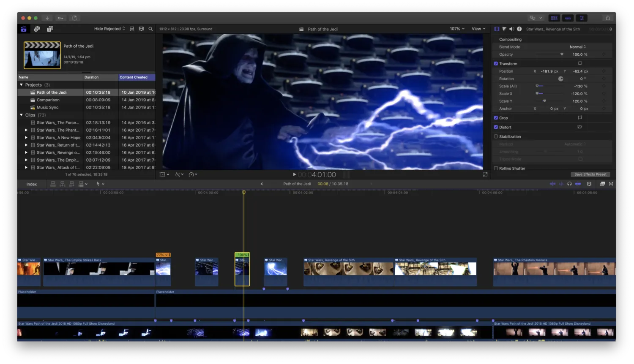Sort browser by Duration column header
This screenshot has width=634, height=364.
pyautogui.click(x=101, y=77)
